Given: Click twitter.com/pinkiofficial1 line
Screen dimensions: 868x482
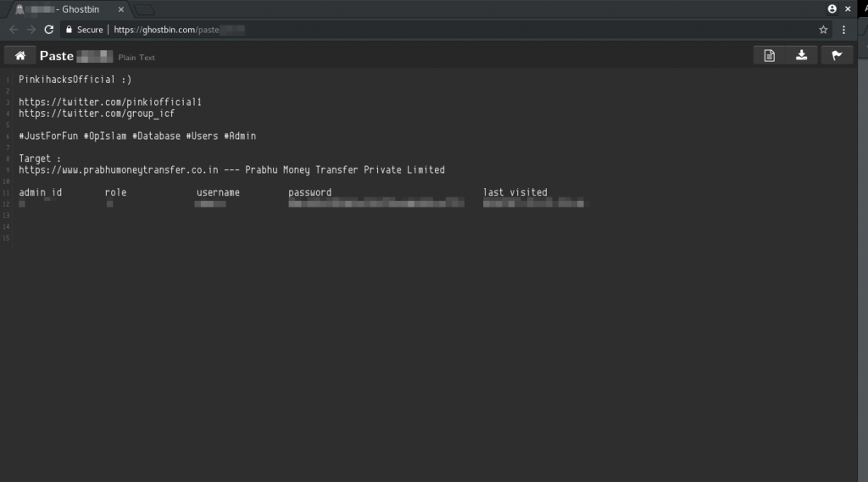Looking at the screenshot, I should 110,102.
